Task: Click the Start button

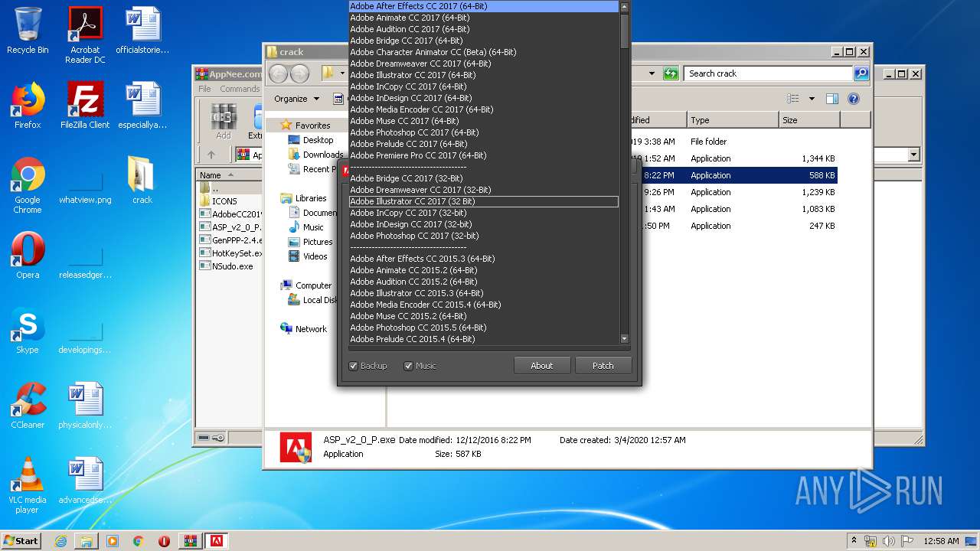Action: 21,541
